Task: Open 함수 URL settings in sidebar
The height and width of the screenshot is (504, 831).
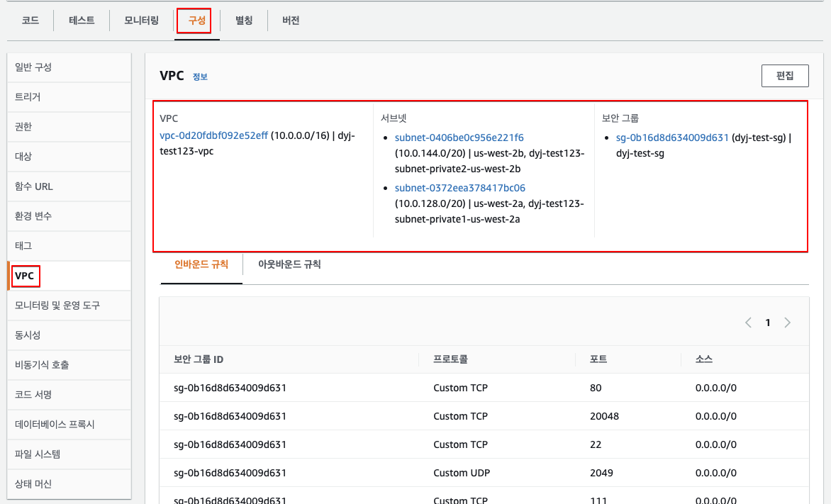Action: click(x=34, y=186)
